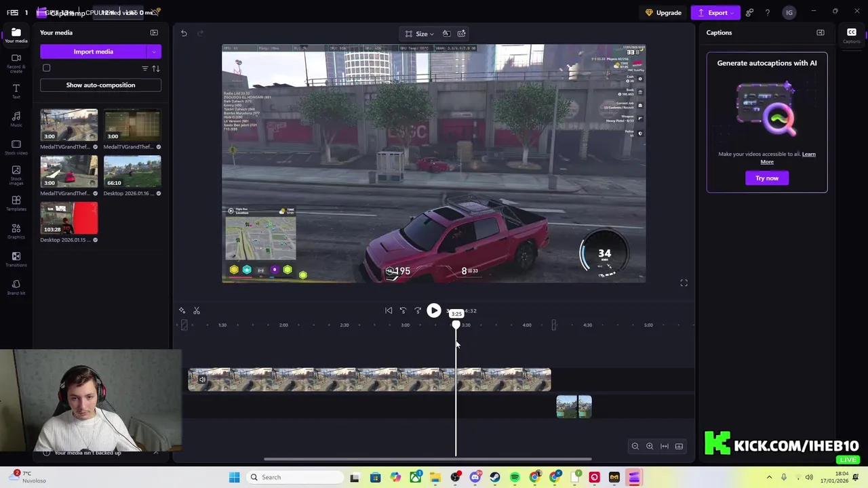Rewind five seconds
The image size is (868, 488).
pos(403,310)
